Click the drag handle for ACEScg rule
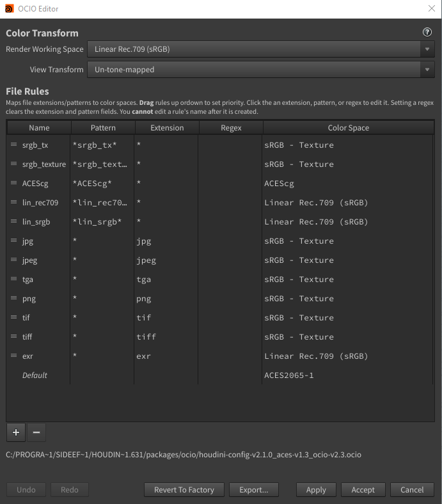 [14, 183]
